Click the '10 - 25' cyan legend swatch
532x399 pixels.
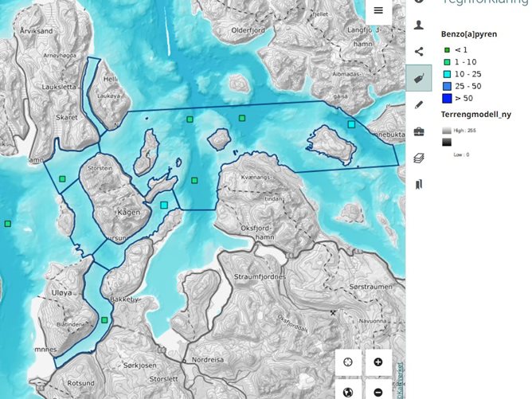448,74
